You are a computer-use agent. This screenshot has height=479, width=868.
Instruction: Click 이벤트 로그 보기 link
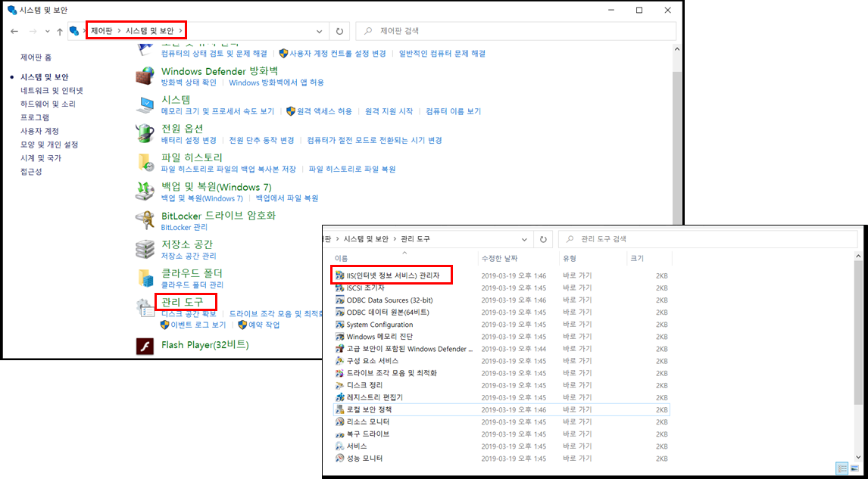click(x=198, y=325)
